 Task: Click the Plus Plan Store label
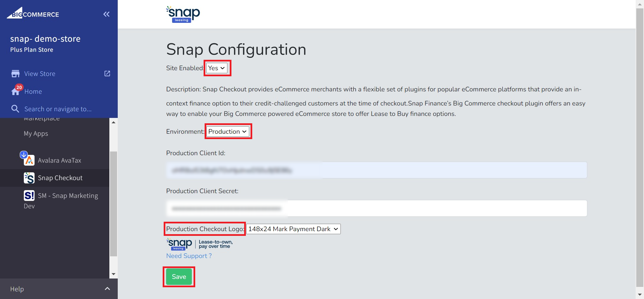32,50
